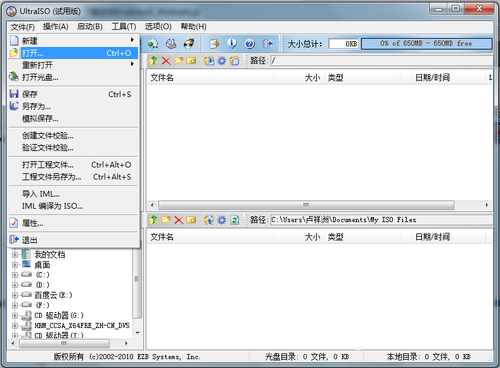Screen dimensions: 500x368
Task: Click the blue help question mark icon
Action: (x=250, y=44)
